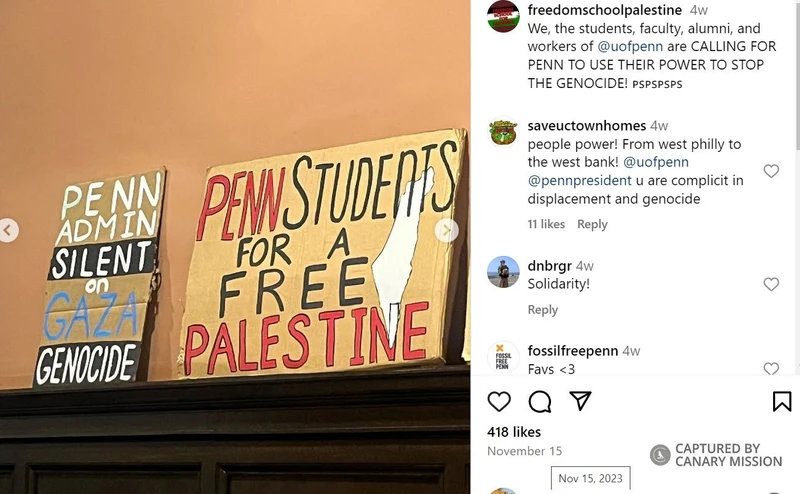This screenshot has height=494, width=800.
Task: Share post using paper plane icon
Action: [581, 401]
